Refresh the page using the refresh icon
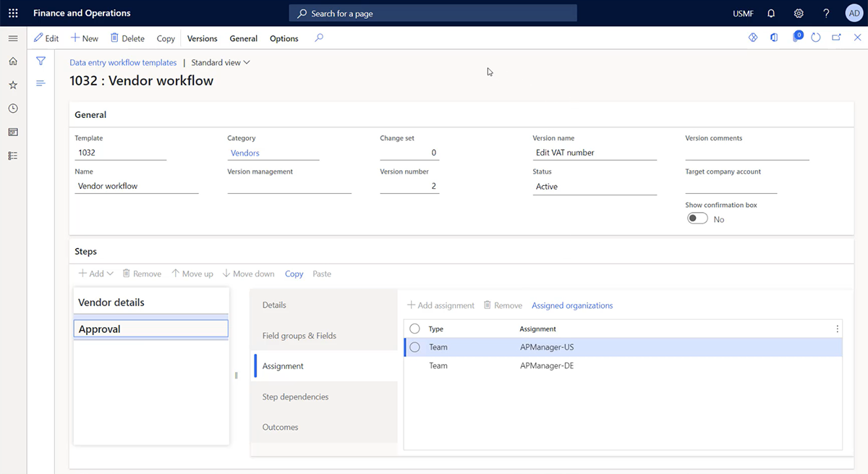Viewport: 868px width, 474px height. tap(816, 38)
